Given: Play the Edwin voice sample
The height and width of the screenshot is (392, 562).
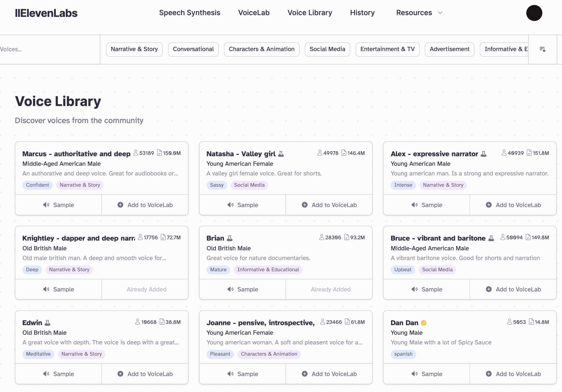Looking at the screenshot, I should [58, 374].
